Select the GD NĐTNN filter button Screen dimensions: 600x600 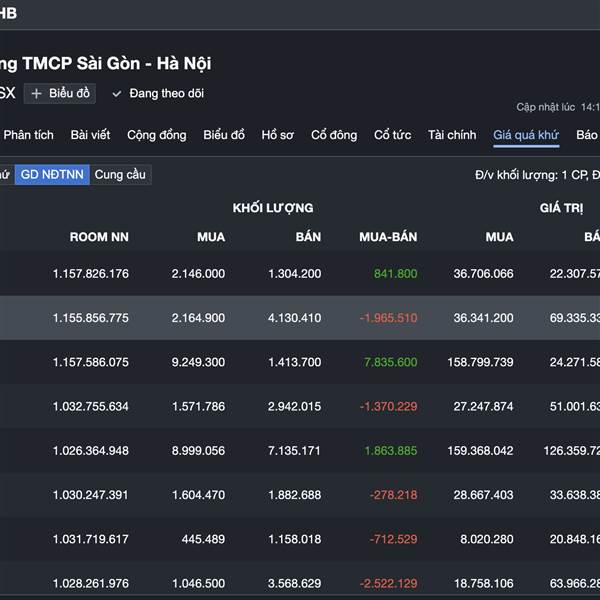click(52, 174)
